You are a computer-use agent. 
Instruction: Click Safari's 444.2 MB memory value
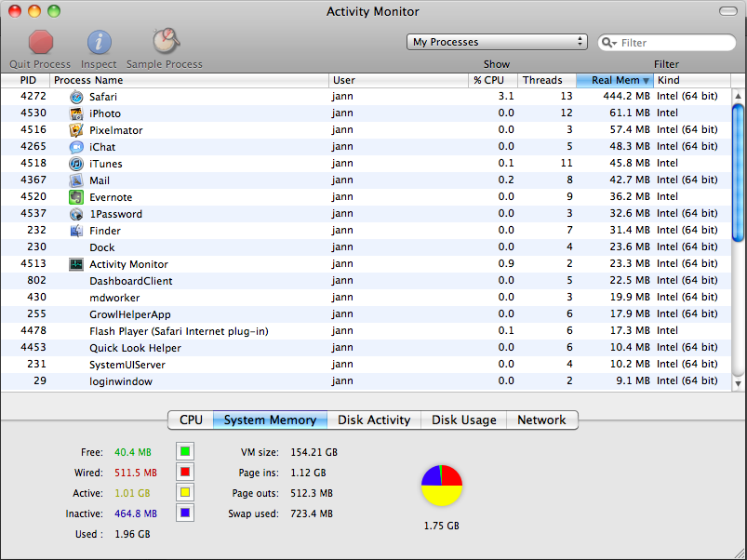pos(626,96)
